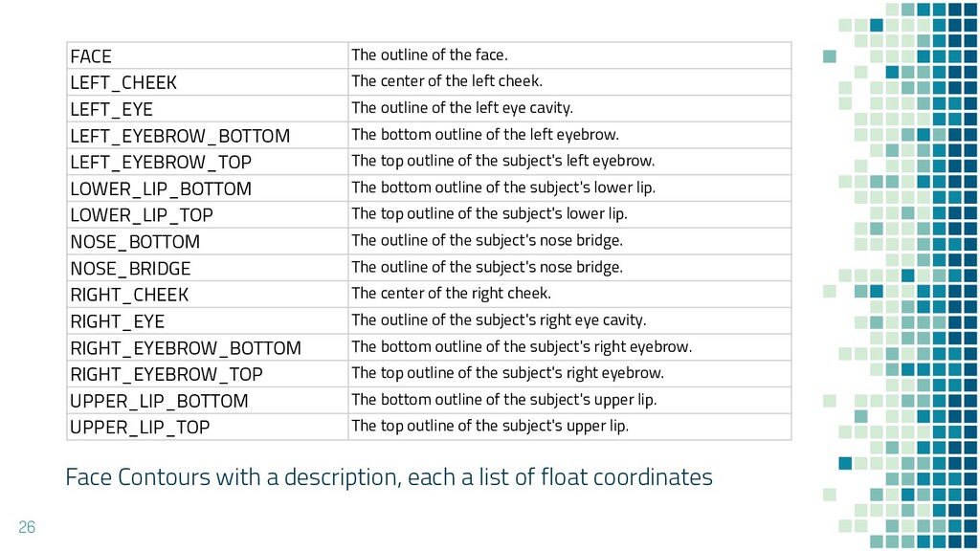Select UPPER_LIP_BOTTOM contour name

coord(159,401)
